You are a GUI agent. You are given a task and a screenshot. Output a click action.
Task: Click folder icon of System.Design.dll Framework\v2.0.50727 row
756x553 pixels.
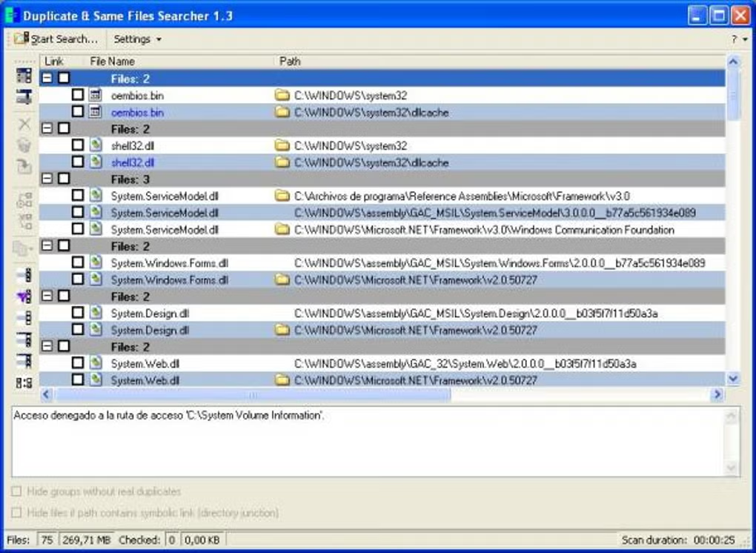pos(282,330)
